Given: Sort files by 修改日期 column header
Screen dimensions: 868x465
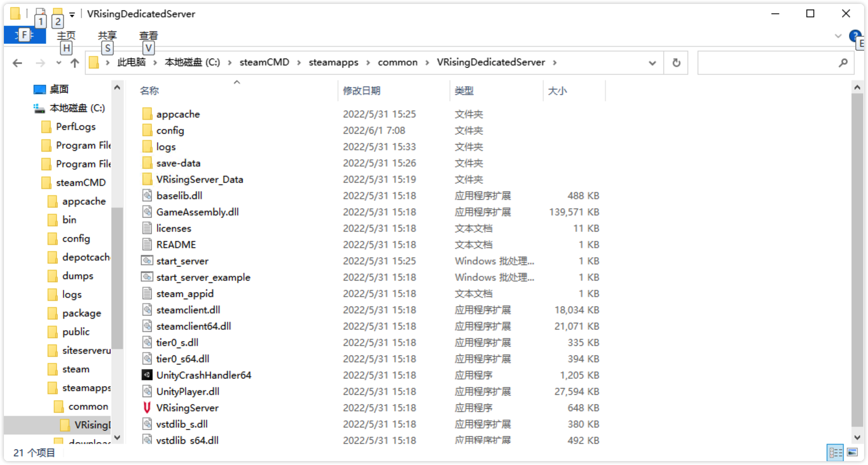Looking at the screenshot, I should coord(361,91).
